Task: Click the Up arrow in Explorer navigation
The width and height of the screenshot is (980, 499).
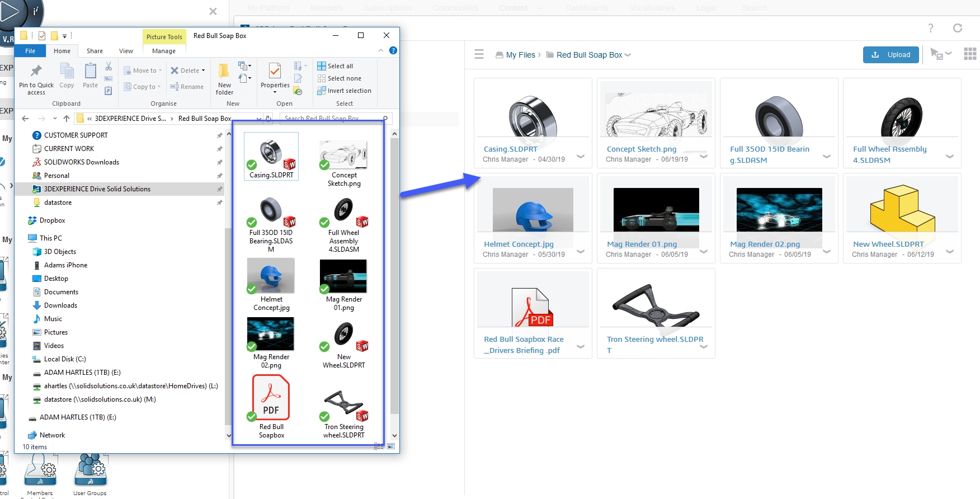Action: tap(67, 119)
